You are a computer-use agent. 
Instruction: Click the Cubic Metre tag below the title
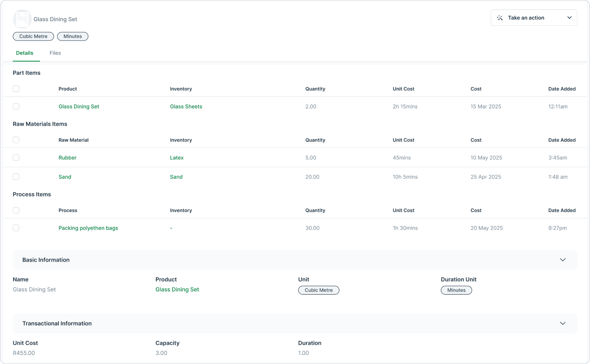33,36
